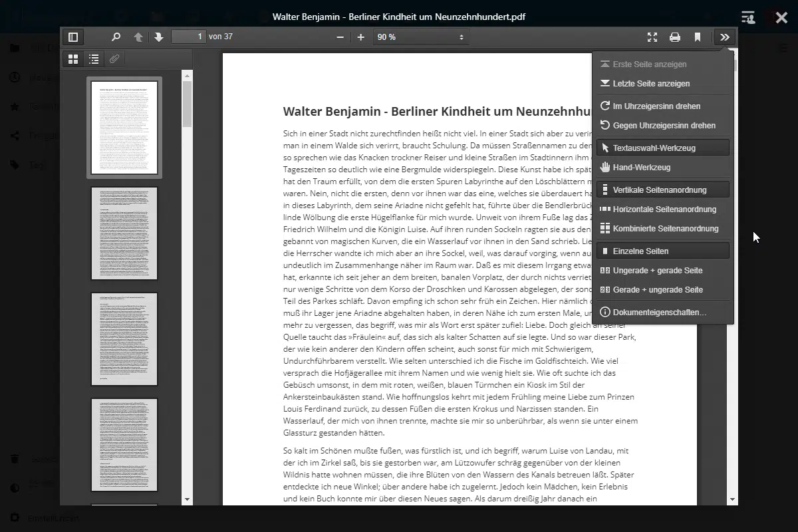Select the second page thumbnail
Screen dimensions: 798x532
pos(124,233)
